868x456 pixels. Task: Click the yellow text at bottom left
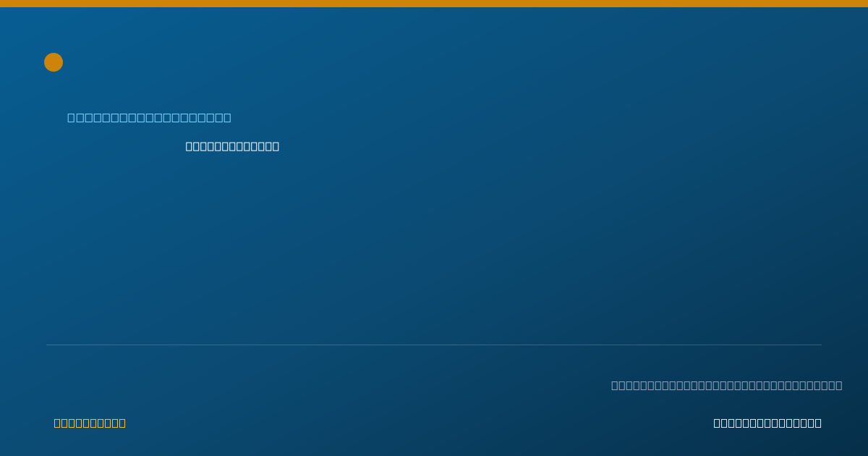[90, 423]
